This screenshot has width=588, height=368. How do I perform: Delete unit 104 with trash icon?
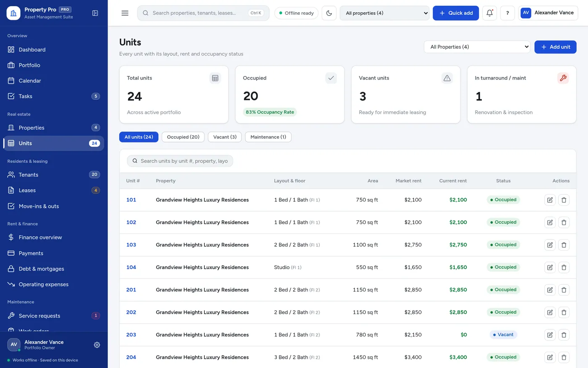pyautogui.click(x=564, y=267)
